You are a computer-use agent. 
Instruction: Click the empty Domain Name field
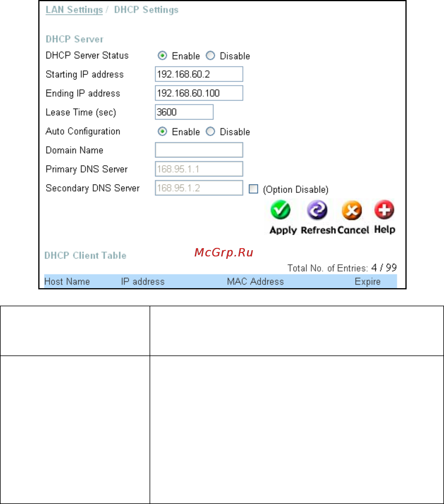point(199,150)
